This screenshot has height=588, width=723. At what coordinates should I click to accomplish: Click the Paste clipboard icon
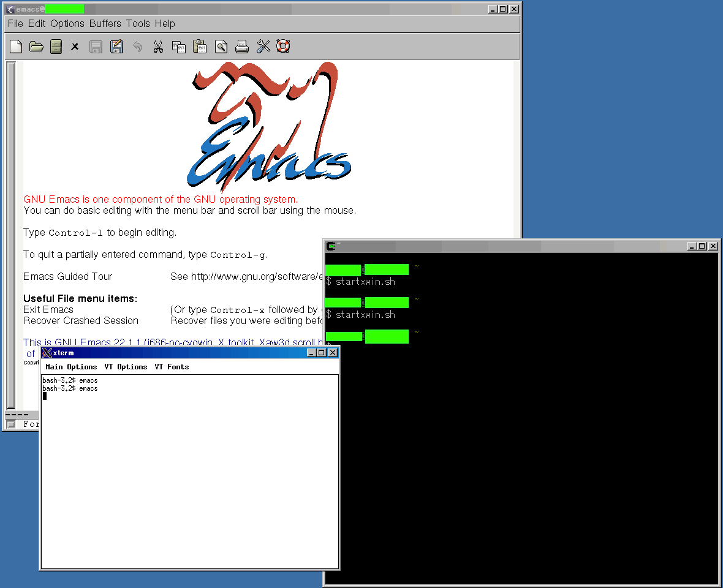199,47
